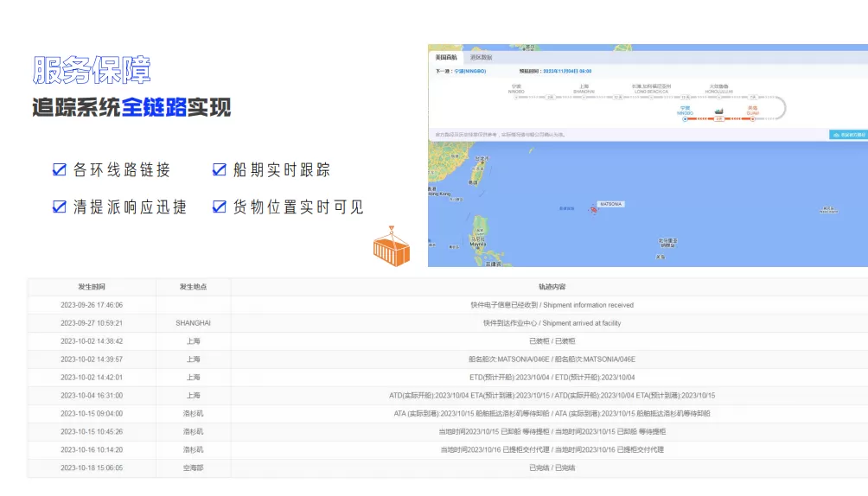Click the 轨迹内容 column header
This screenshot has height=496, width=868.
tap(551, 287)
